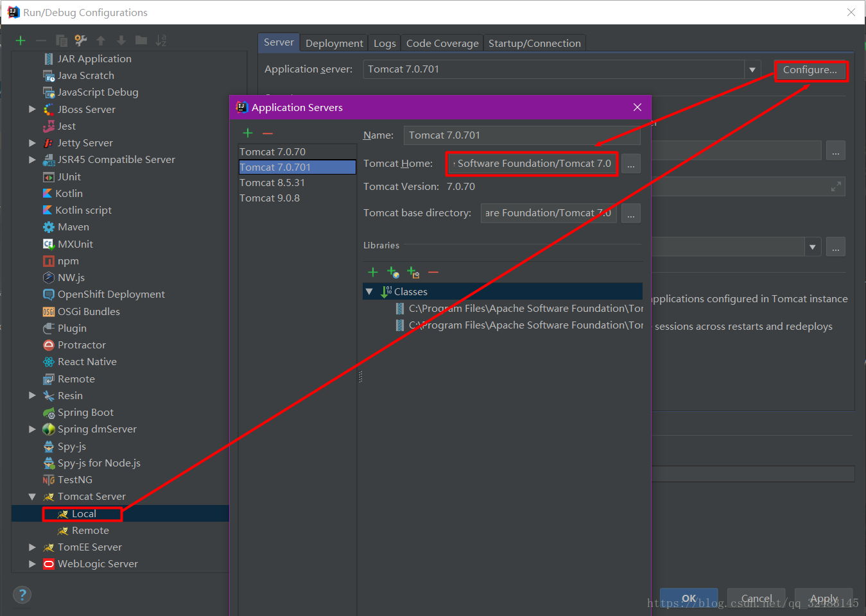
Task: Add application server plus icon
Action: (x=248, y=133)
